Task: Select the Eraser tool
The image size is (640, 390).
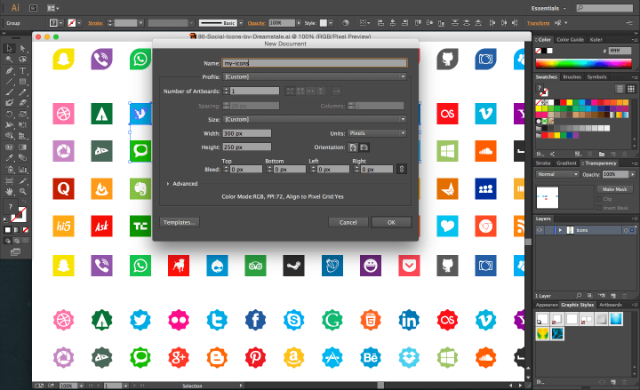Action: point(22,103)
